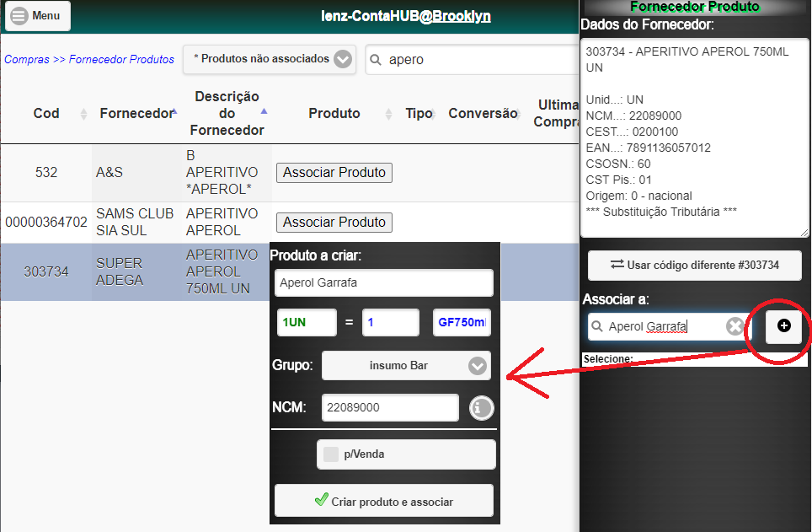Click the Tipo column header
812x532 pixels.
(419, 114)
